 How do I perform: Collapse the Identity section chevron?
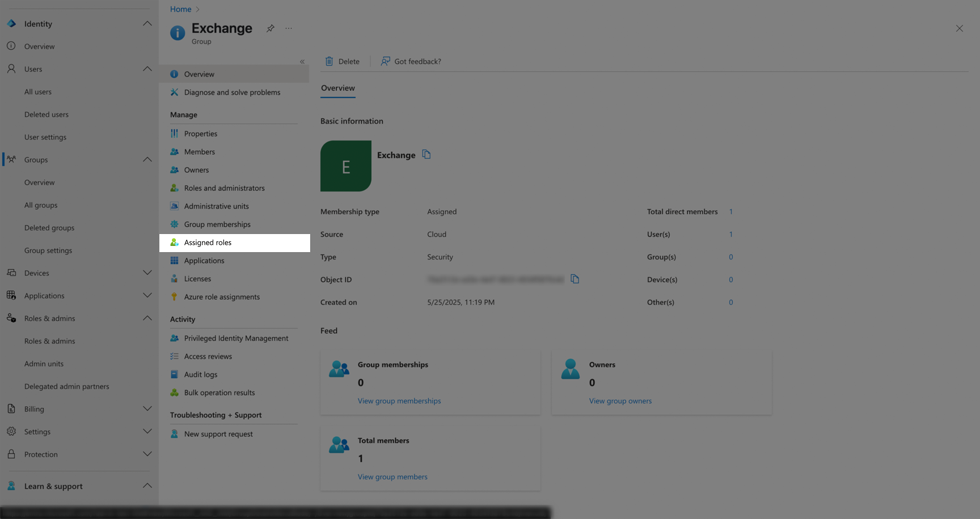coord(147,24)
